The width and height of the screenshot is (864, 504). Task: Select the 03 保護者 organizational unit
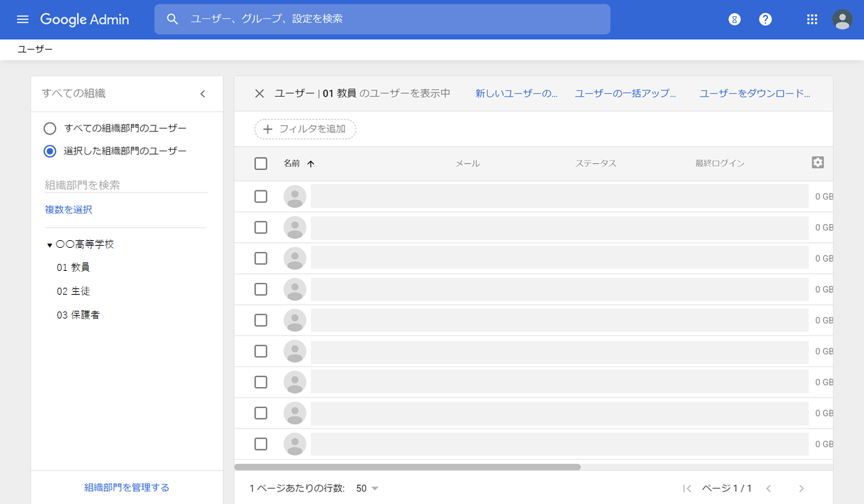pos(78,315)
